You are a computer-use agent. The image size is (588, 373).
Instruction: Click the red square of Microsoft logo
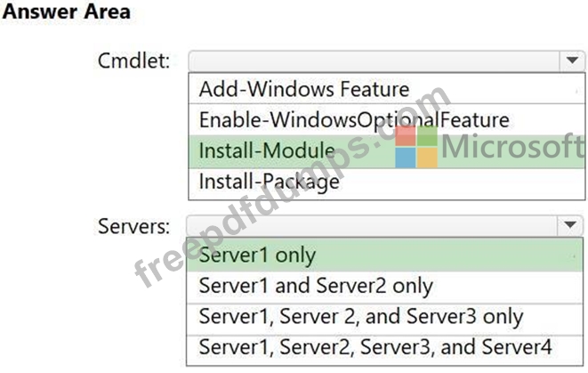click(406, 136)
